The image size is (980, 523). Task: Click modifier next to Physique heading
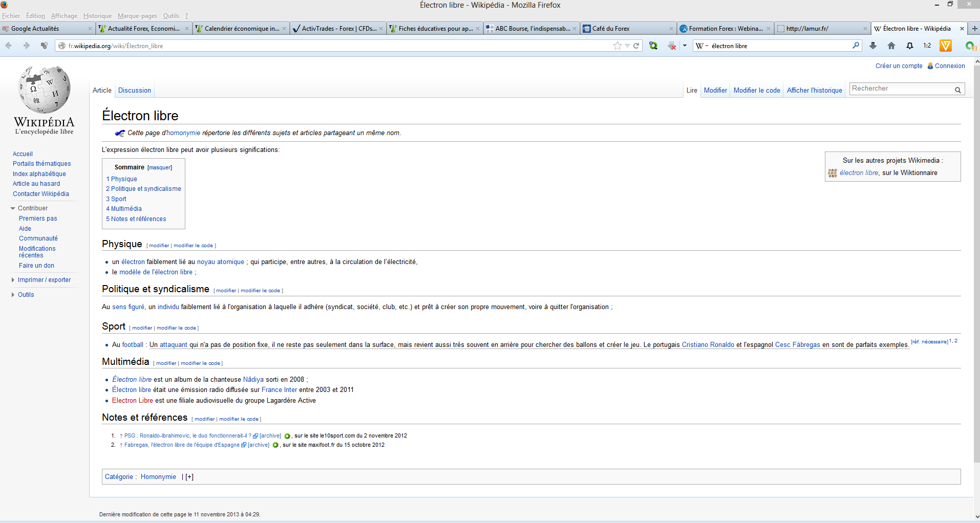(x=159, y=246)
